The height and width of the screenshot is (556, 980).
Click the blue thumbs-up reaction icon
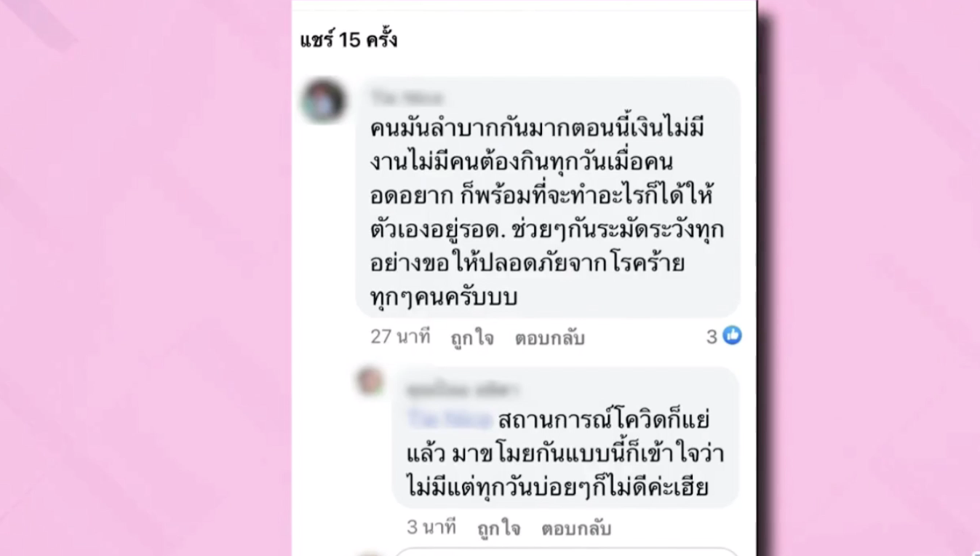click(x=732, y=335)
